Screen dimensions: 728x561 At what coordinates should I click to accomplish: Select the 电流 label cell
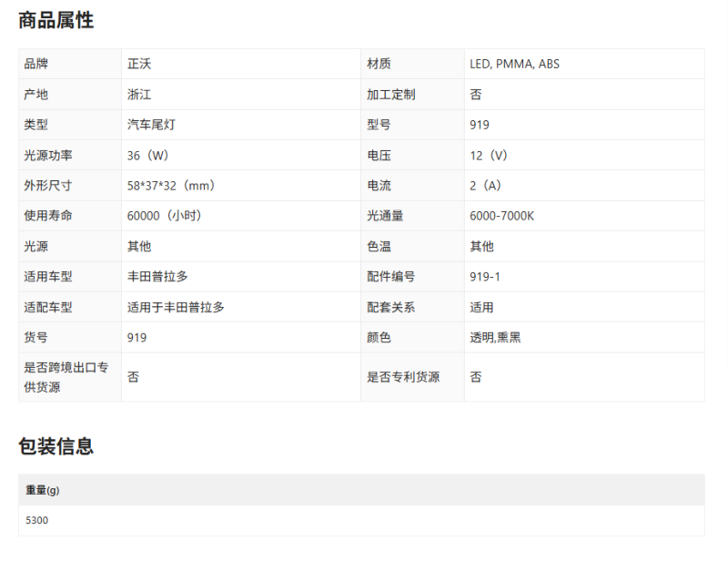click(412, 186)
